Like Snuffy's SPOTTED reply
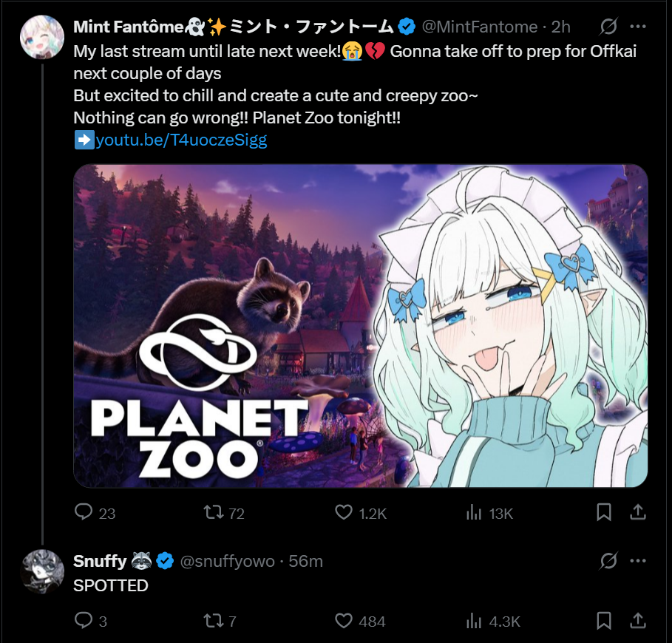Image resolution: width=672 pixels, height=643 pixels. [344, 621]
